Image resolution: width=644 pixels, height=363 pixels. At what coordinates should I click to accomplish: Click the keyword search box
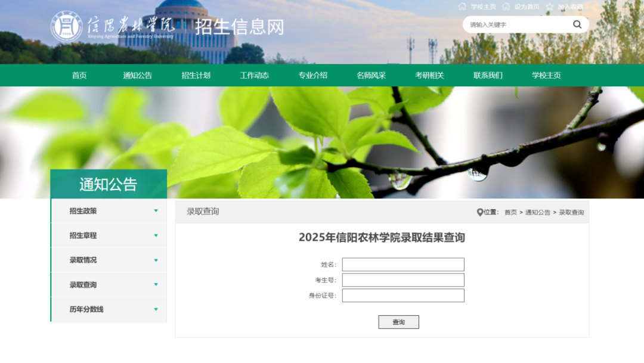pos(516,25)
